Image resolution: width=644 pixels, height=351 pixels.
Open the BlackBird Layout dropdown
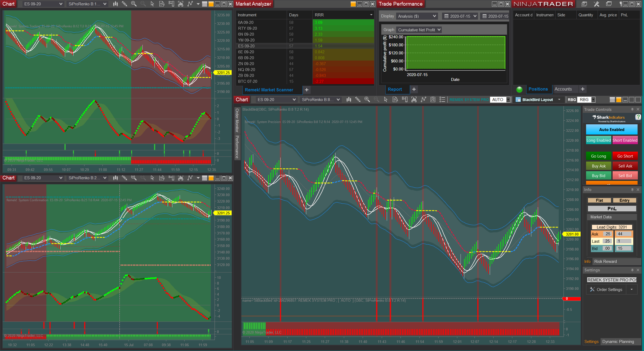pyautogui.click(x=538, y=100)
